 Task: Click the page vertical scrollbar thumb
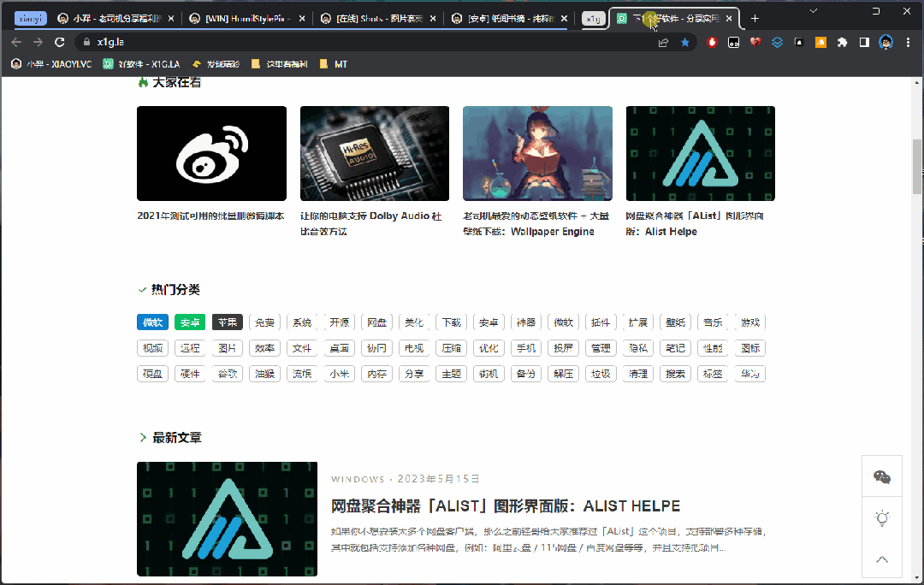917,167
